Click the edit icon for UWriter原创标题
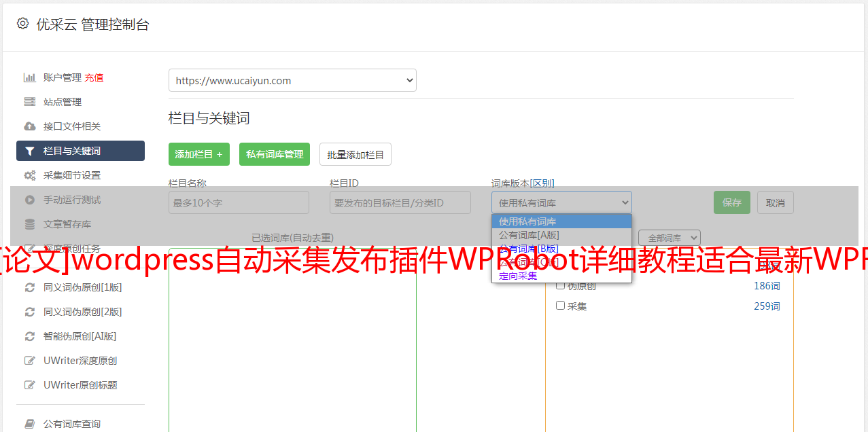The height and width of the screenshot is (432, 868). (x=30, y=385)
